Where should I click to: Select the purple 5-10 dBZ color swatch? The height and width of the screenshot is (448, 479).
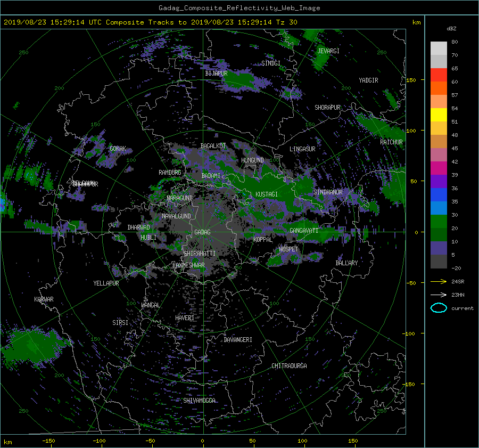click(439, 248)
